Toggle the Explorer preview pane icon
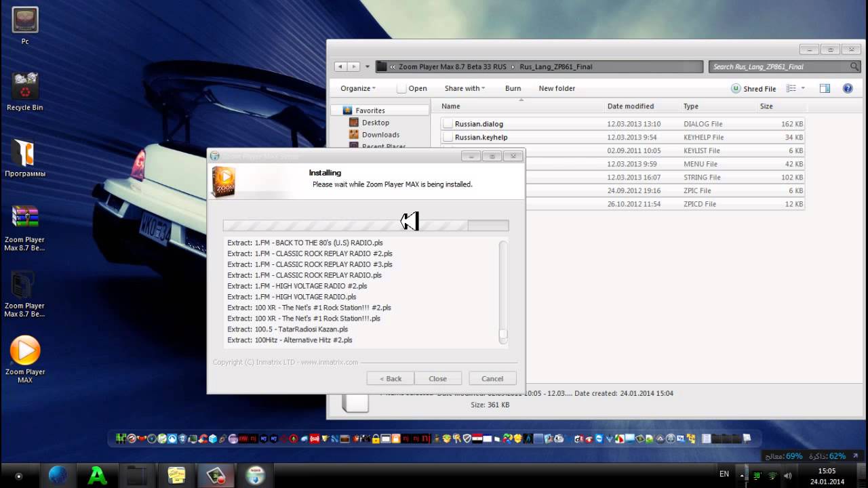Screen dimensions: 868x488 click(x=825, y=88)
